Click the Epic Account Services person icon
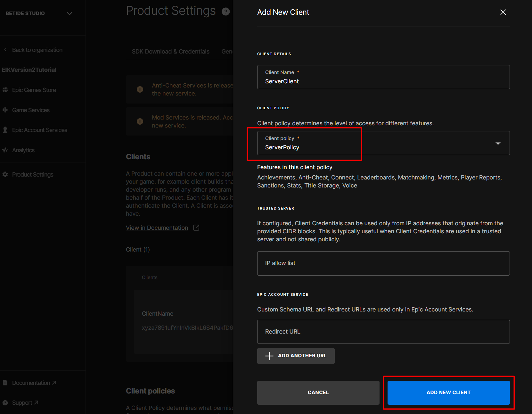 [5, 130]
